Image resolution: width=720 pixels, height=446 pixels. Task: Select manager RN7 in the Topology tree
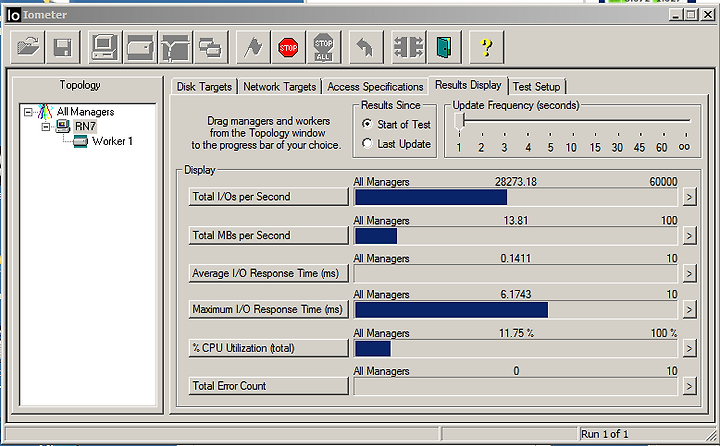coord(85,126)
